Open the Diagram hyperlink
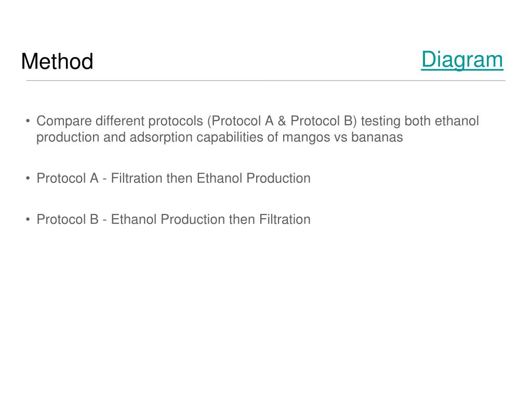This screenshot has height=399, width=532. point(462,60)
